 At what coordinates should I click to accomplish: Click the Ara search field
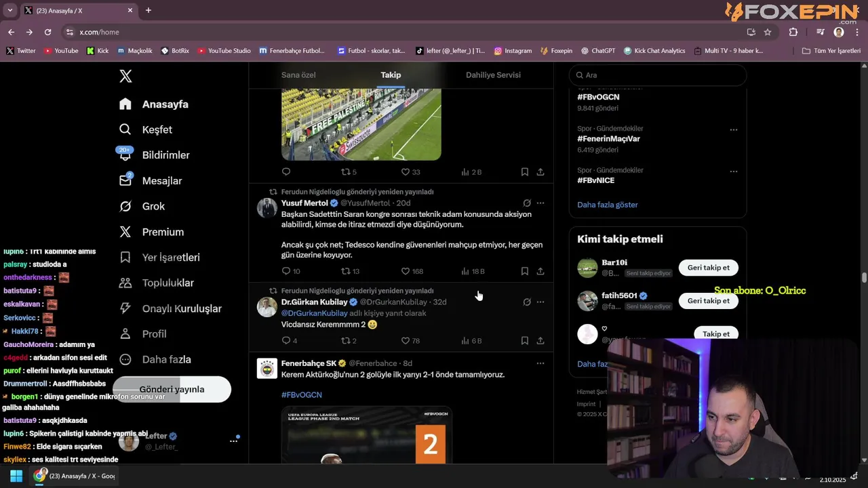[658, 75]
